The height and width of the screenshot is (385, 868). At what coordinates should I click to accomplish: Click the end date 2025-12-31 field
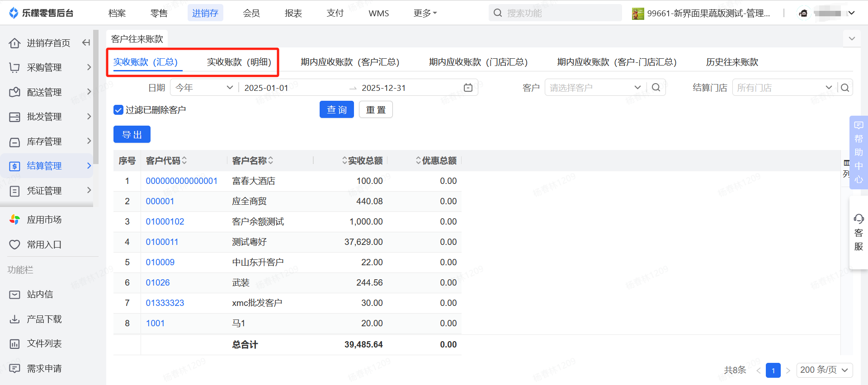coord(384,88)
